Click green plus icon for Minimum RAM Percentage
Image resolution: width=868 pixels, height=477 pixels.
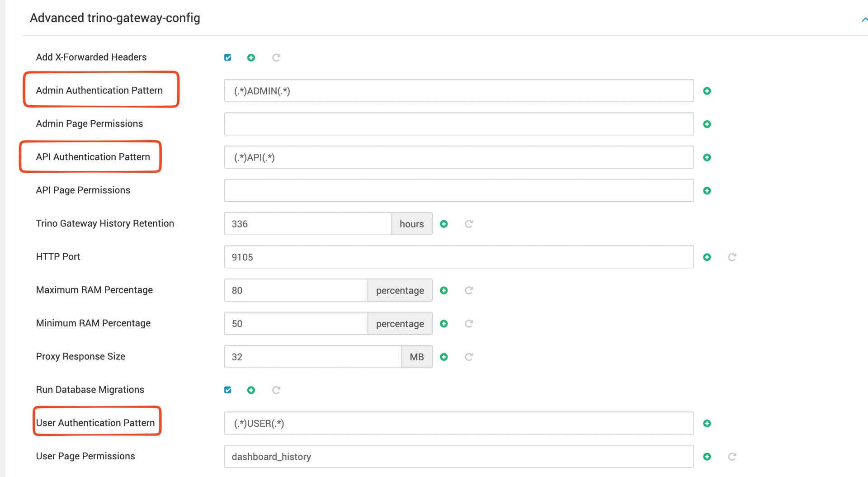point(444,324)
